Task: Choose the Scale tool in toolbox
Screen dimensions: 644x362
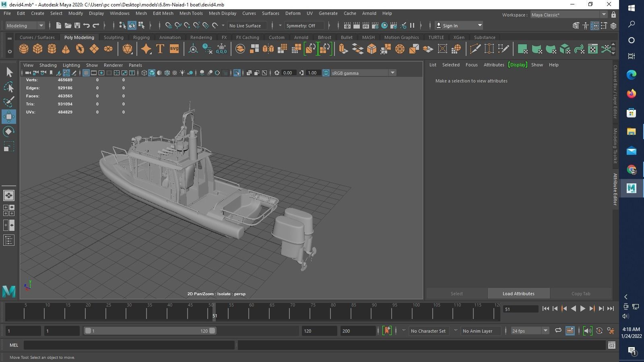Action: (9, 146)
